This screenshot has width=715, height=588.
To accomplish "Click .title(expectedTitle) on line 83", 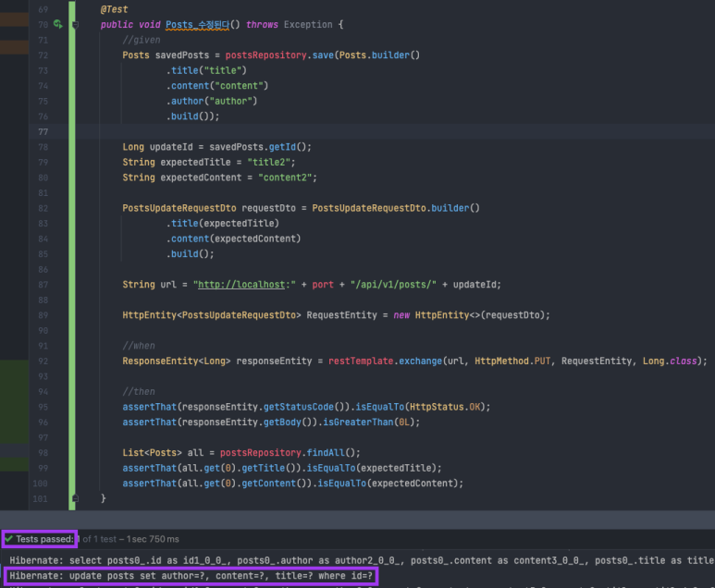I will coord(223,224).
